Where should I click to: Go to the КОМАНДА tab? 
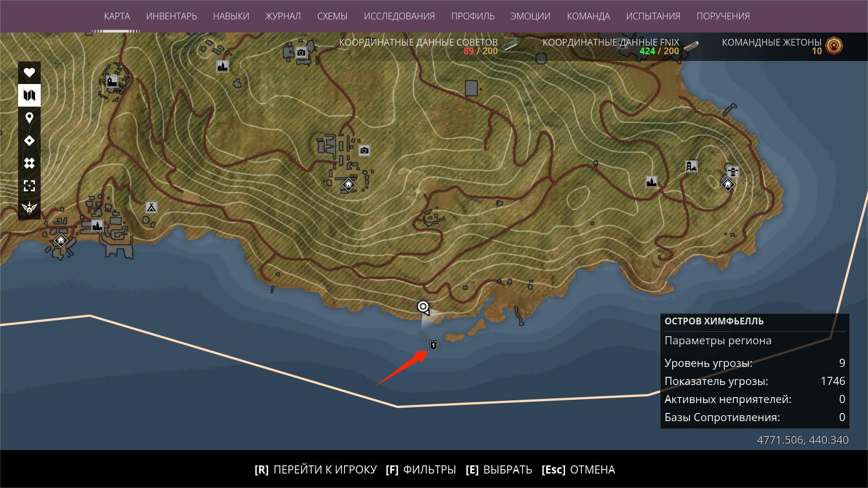point(589,16)
